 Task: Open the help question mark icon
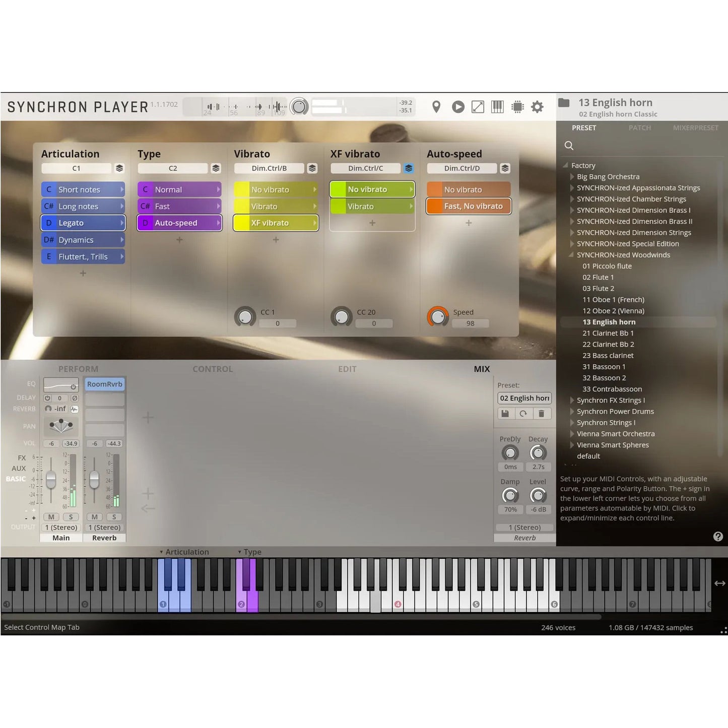pos(718,537)
